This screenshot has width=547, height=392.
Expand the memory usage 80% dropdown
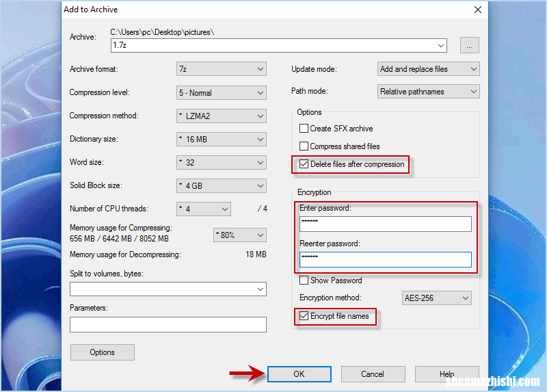pyautogui.click(x=240, y=235)
